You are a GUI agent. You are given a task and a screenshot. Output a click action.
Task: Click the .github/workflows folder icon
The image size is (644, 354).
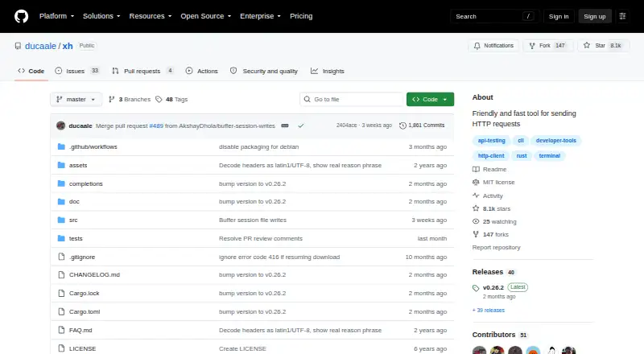click(61, 146)
